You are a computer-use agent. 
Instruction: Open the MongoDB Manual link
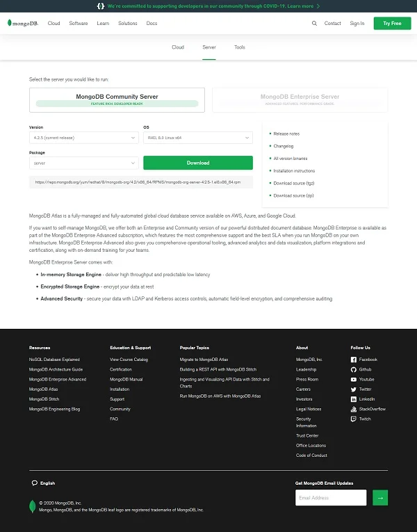pos(126,379)
